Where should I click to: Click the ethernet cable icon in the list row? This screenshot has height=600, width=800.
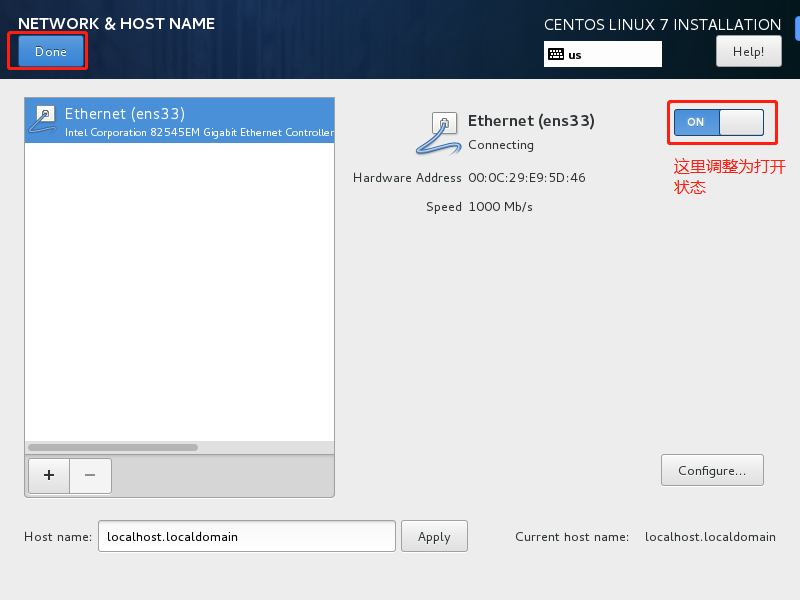tap(43, 120)
